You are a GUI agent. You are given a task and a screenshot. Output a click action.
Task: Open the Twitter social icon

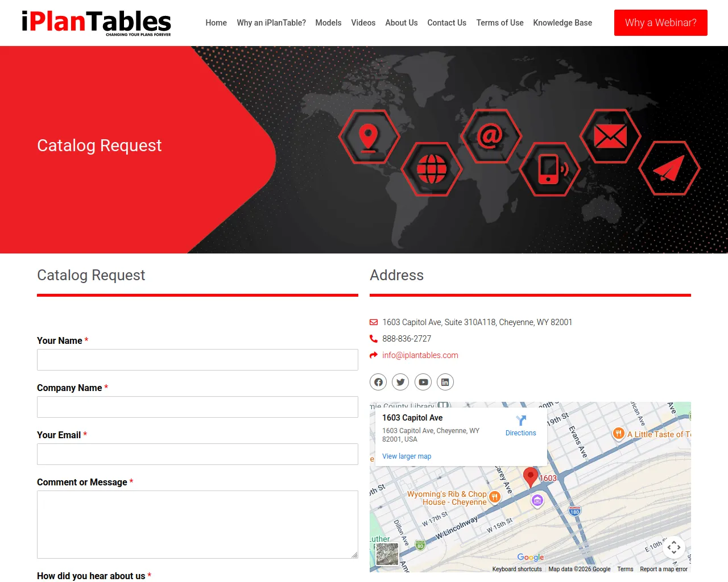pos(400,382)
